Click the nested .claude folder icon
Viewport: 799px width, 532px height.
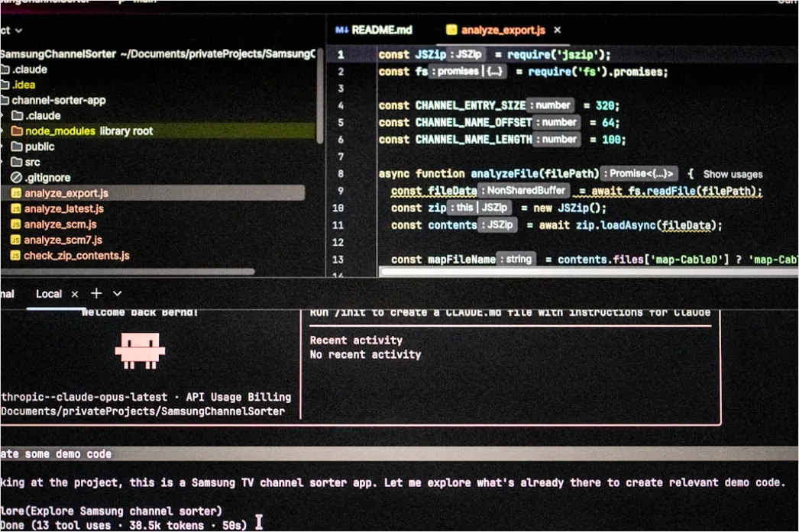(17, 115)
